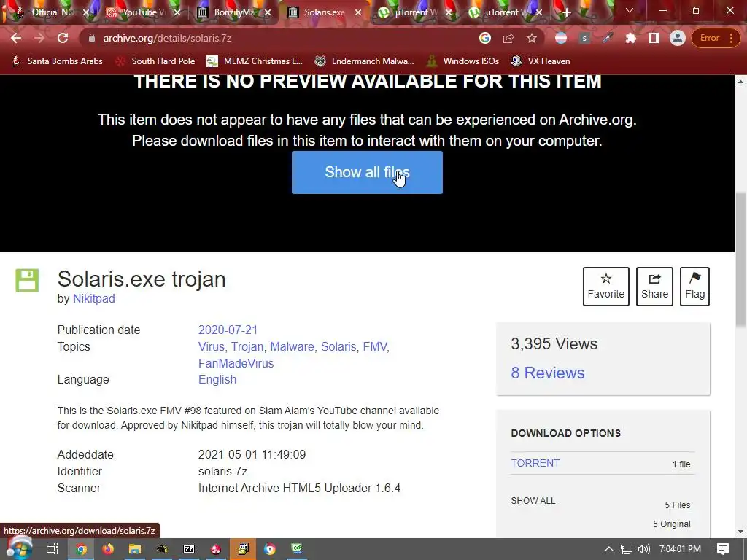
Task: Open Santa Bombs Arabs bookmark
Action: click(x=57, y=61)
